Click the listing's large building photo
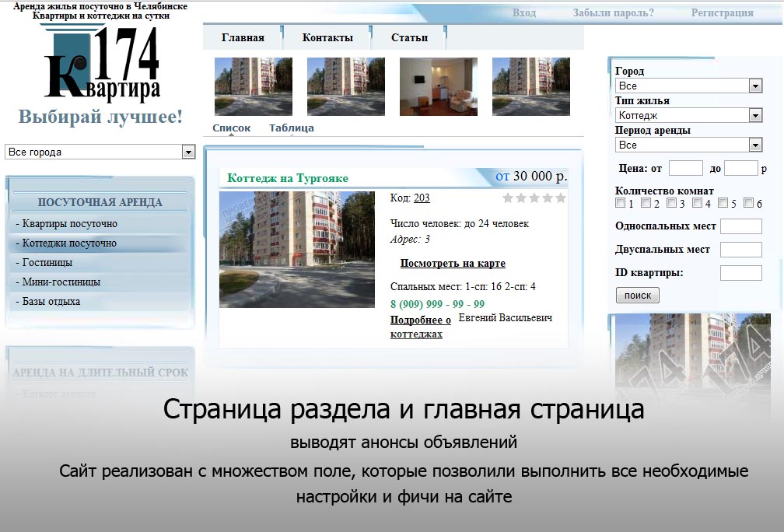The image size is (784, 532). (297, 250)
